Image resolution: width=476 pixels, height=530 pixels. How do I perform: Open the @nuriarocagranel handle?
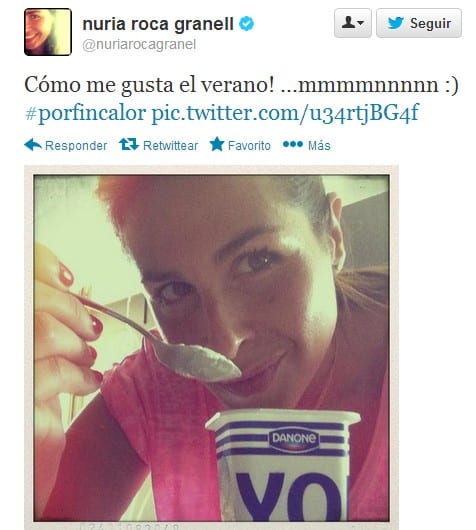click(x=139, y=45)
